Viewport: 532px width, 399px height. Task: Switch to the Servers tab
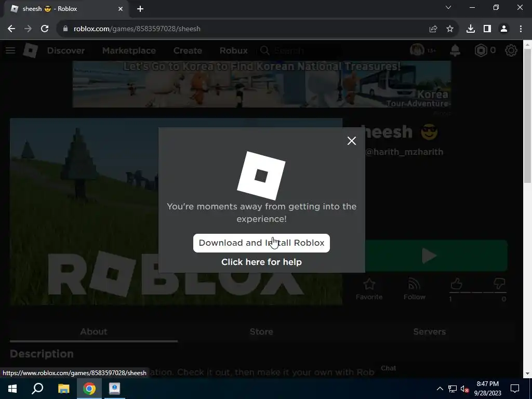pos(429,331)
